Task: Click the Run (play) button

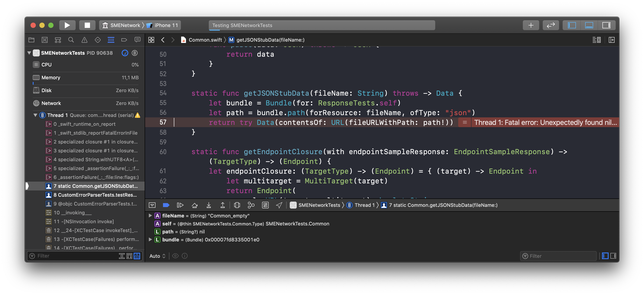Action: [67, 25]
